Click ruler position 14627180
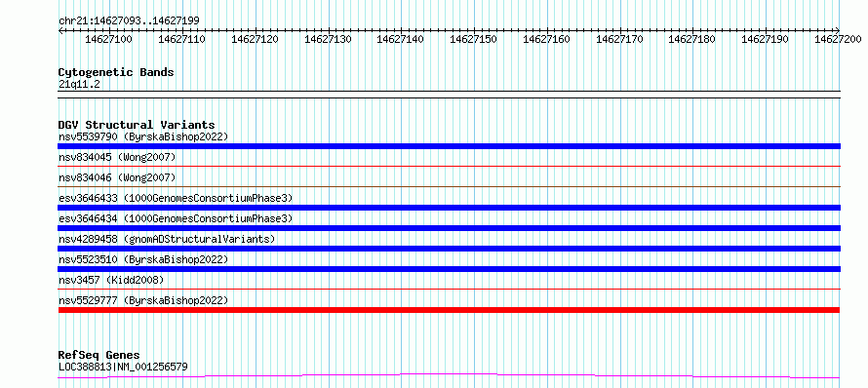The width and height of the screenshot is (868, 388). [x=692, y=39]
